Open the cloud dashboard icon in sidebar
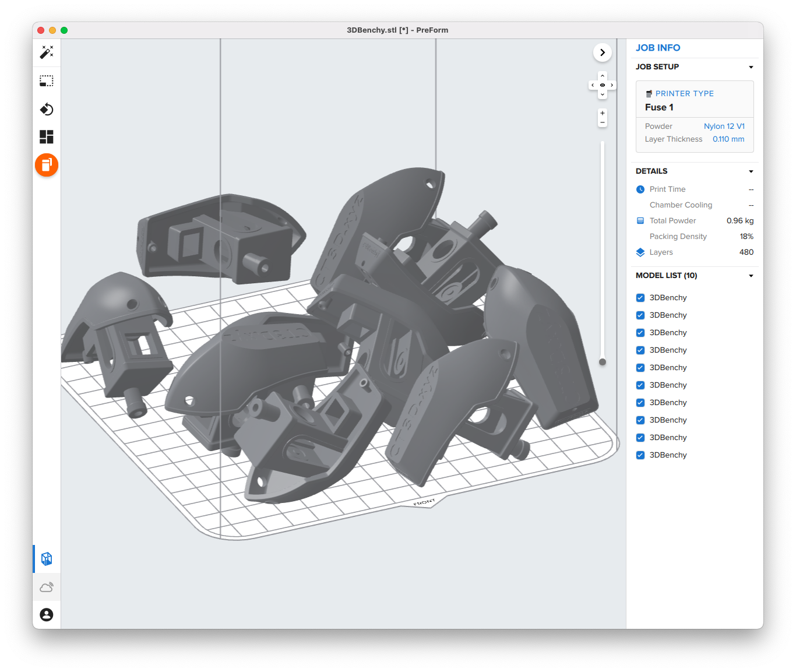 pos(47,587)
